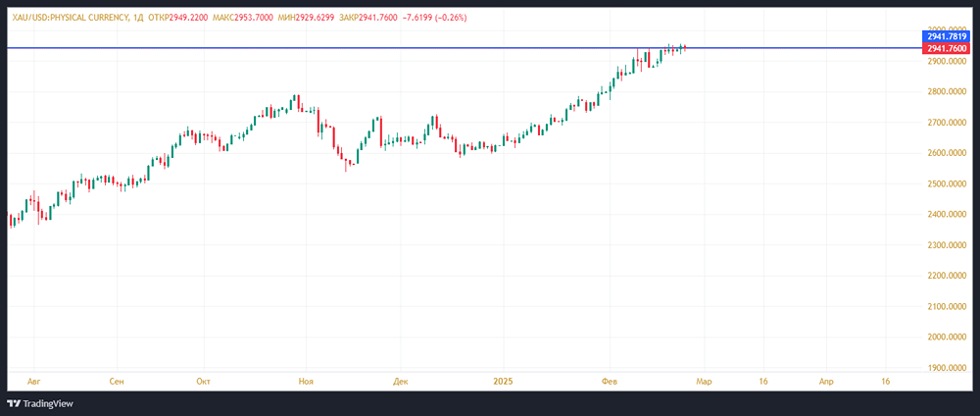Click the Ноя label on time axis

307,380
